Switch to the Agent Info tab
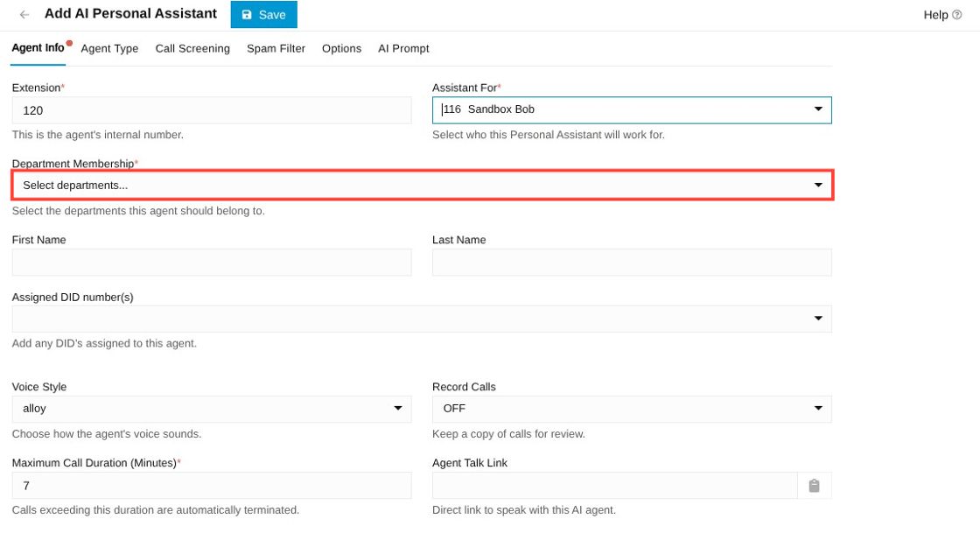Viewport: 980px width, 547px height. click(38, 48)
